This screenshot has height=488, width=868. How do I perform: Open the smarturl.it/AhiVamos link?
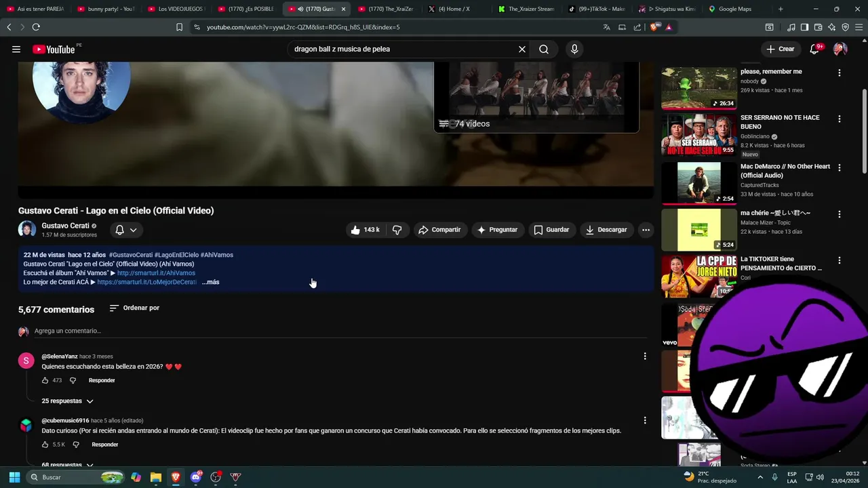pyautogui.click(x=156, y=273)
